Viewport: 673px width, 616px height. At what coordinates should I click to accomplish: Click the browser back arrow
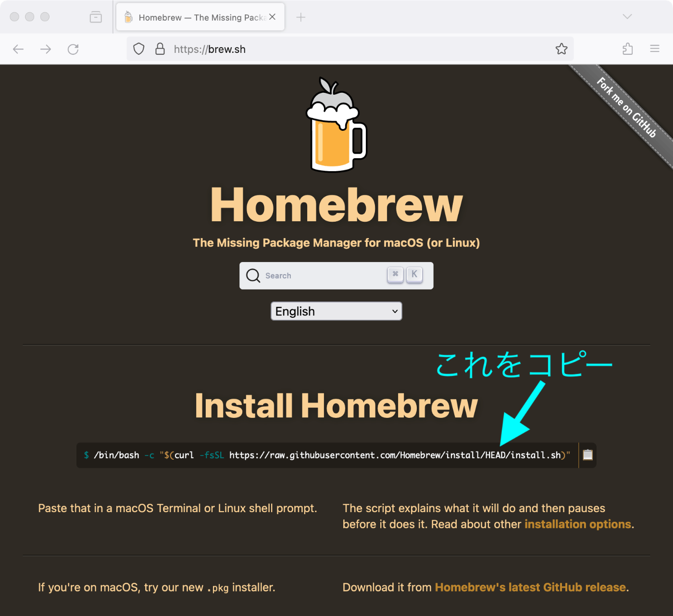[x=18, y=49]
